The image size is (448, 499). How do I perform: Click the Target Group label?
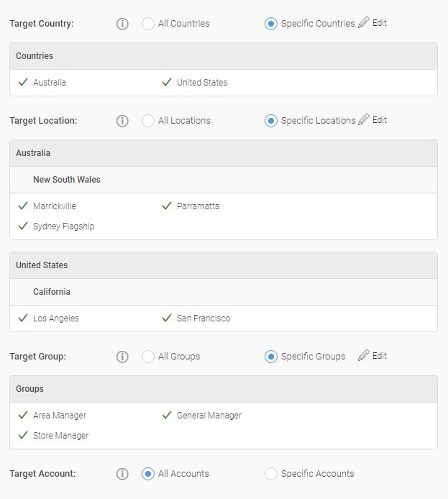tap(38, 357)
